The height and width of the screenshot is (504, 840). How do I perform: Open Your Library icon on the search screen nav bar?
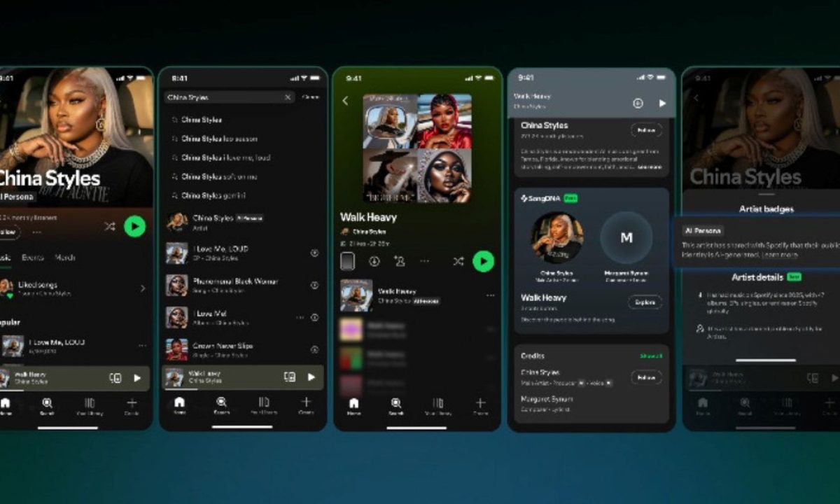(264, 402)
